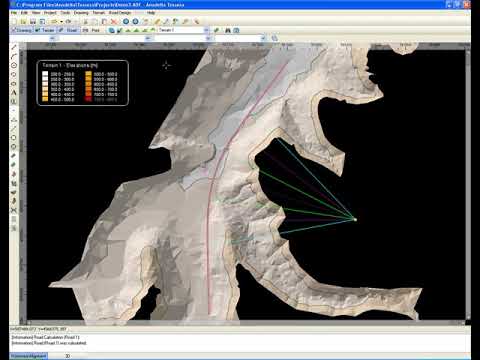
Task: Click the coordinate readout in status bar
Action: click(x=38, y=329)
